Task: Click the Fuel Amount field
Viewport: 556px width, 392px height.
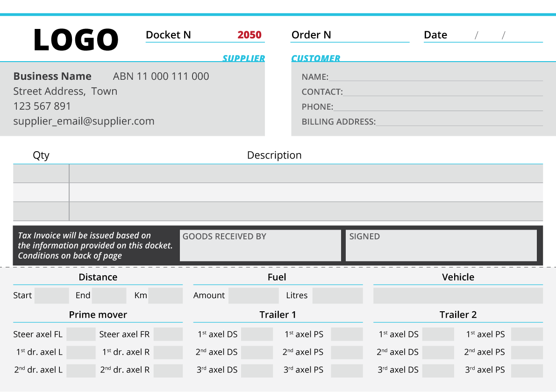Action: (254, 296)
